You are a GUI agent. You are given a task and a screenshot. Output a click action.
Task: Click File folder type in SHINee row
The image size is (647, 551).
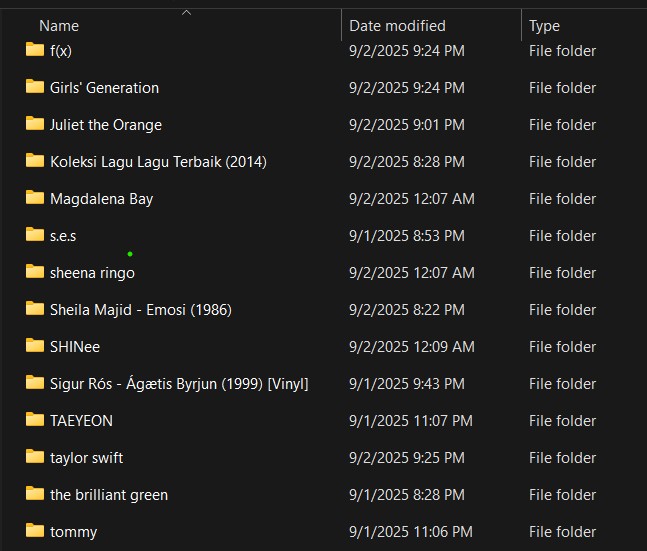click(562, 347)
